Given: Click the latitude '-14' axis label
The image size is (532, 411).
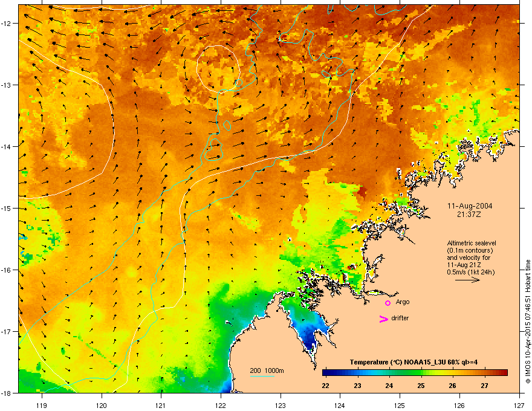Looking at the screenshot, I should 7,146.
